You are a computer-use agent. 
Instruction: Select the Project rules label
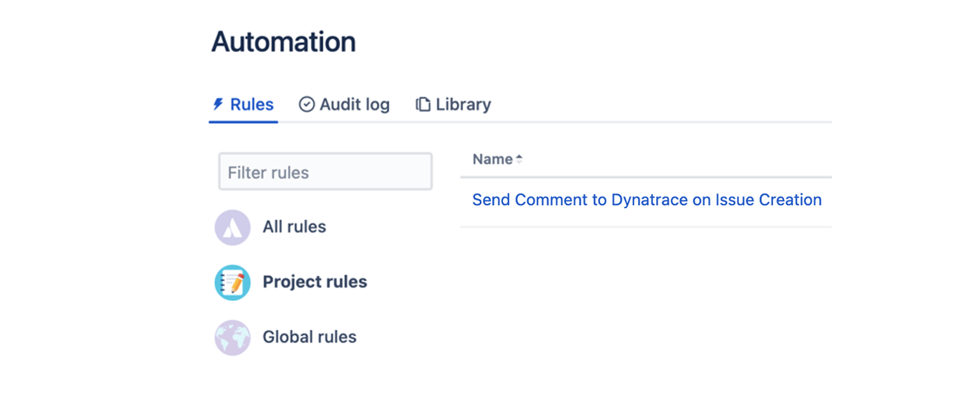click(x=315, y=282)
